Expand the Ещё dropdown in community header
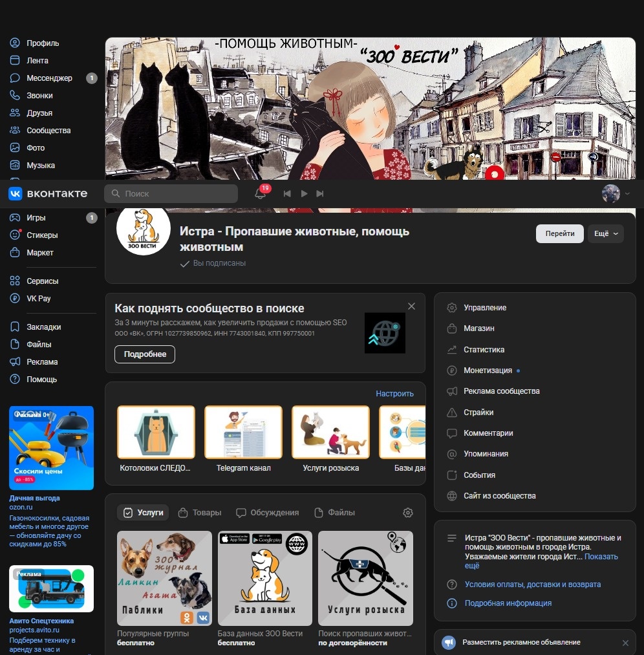Viewport: 644px width, 655px height. [606, 233]
